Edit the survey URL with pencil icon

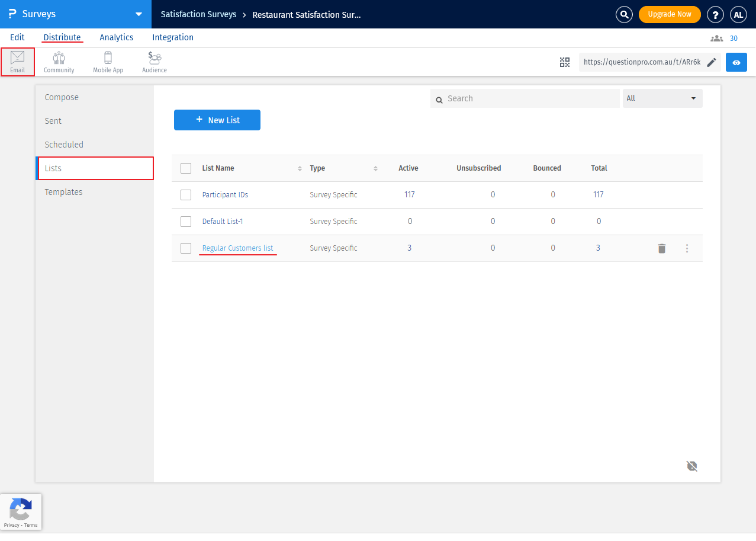point(712,62)
